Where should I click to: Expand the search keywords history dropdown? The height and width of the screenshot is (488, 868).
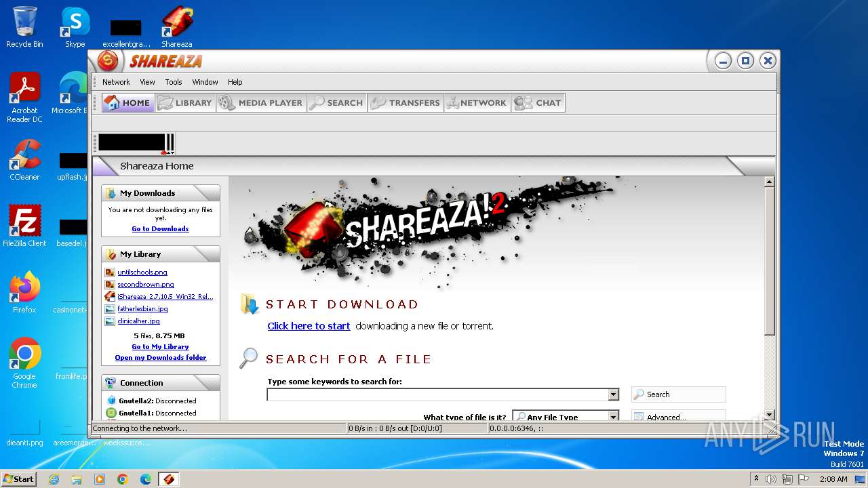pos(613,394)
